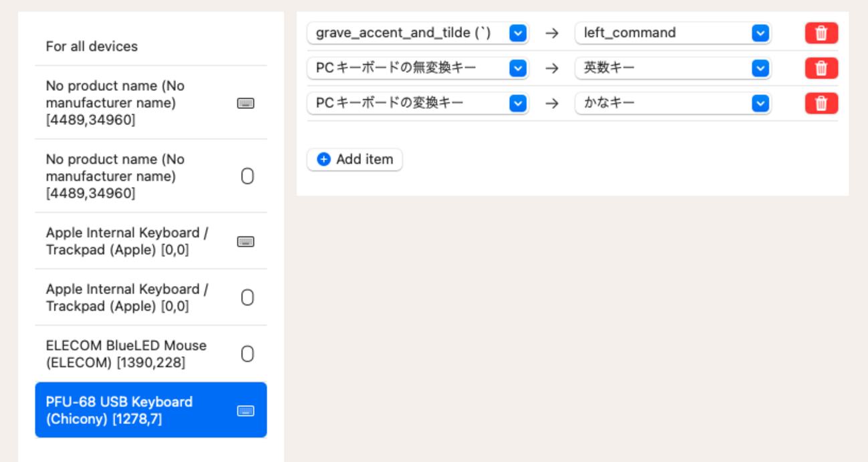Click trash icon for 無変換キー mapping
Viewport: 868px width, 462px height.
coord(821,68)
